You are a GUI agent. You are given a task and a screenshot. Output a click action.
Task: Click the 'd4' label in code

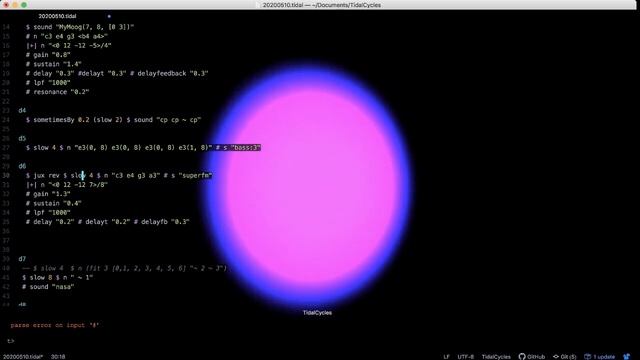[22, 111]
